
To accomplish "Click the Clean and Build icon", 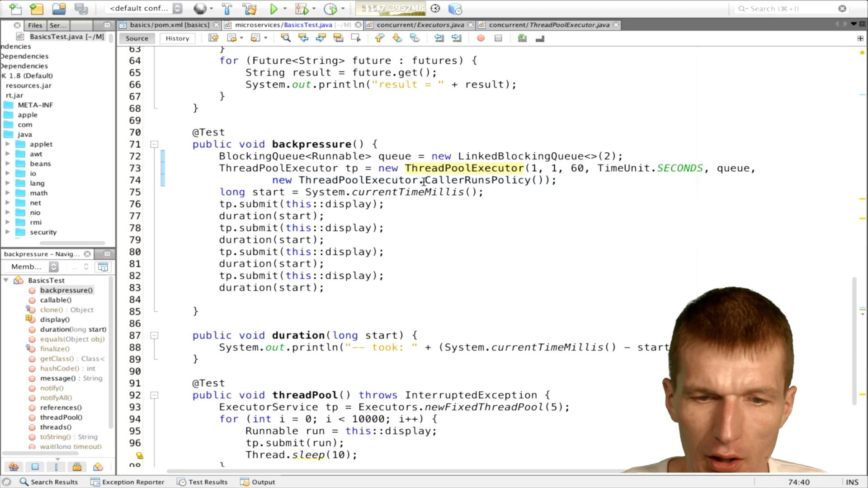I will click(249, 9).
